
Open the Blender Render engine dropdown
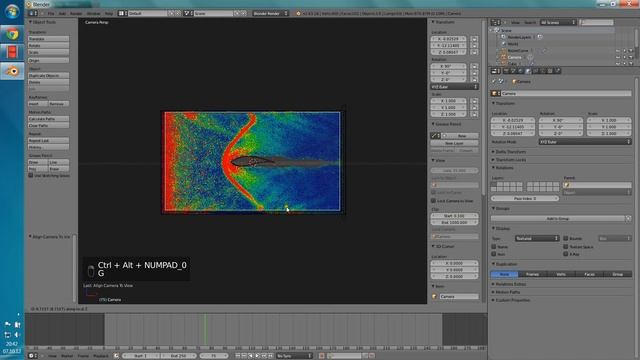270,13
